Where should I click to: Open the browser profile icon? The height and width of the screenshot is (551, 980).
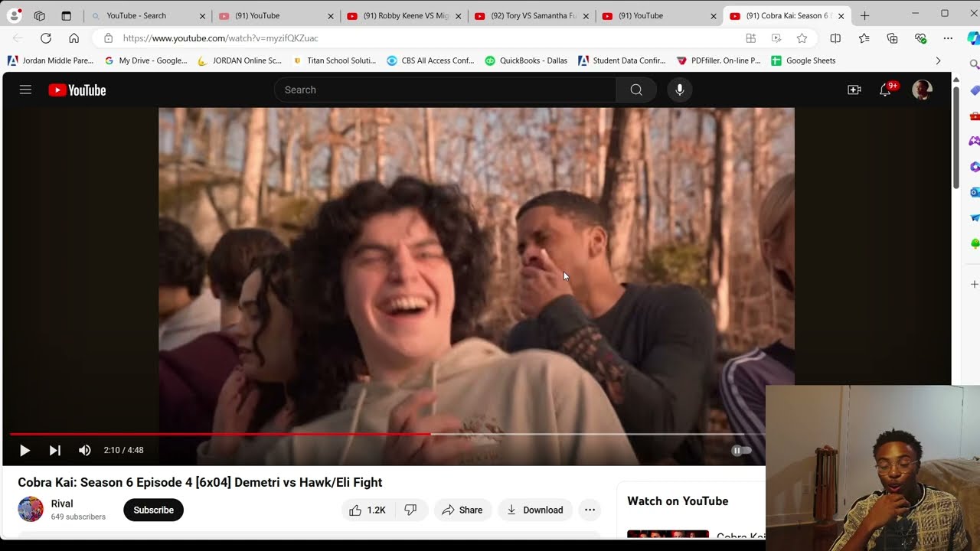pos(15,15)
